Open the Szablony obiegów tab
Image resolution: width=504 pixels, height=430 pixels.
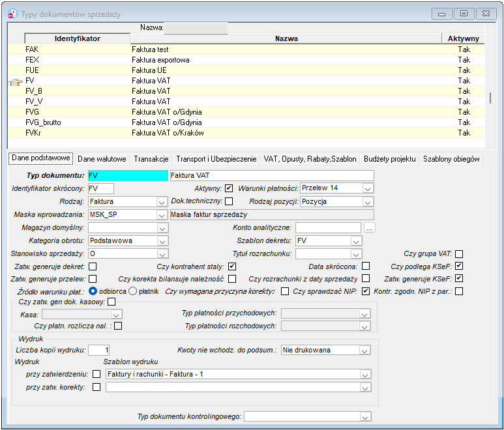[451, 159]
